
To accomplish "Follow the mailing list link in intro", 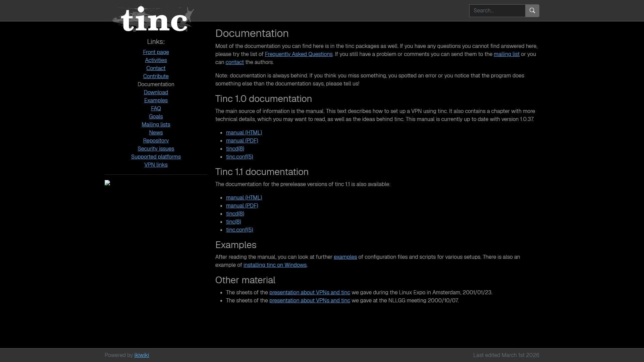I will pyautogui.click(x=506, y=54).
